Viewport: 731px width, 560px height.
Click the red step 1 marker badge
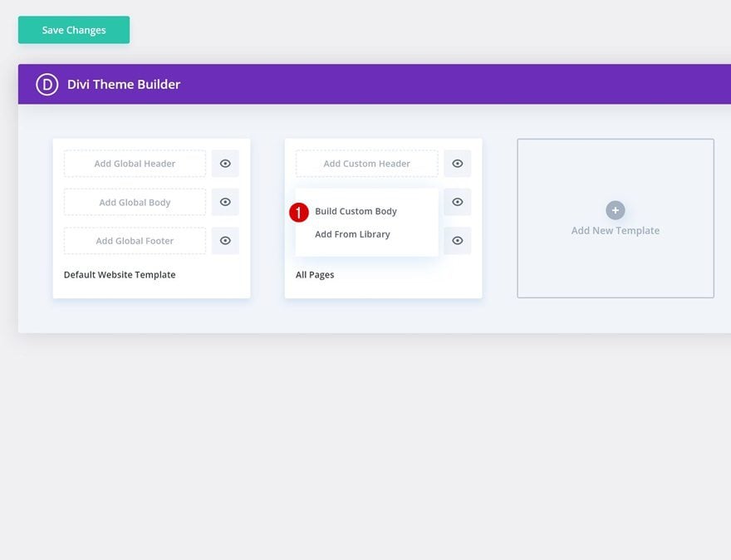pos(299,213)
